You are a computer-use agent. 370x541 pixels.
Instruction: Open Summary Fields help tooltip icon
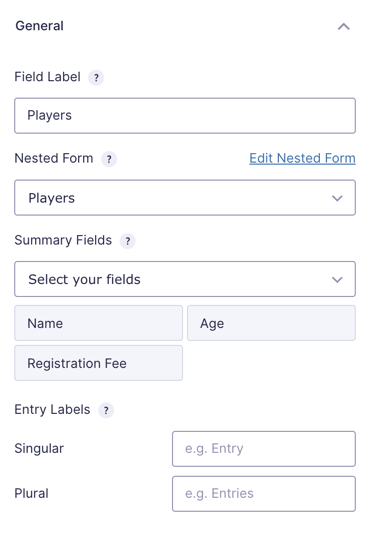pyautogui.click(x=128, y=241)
